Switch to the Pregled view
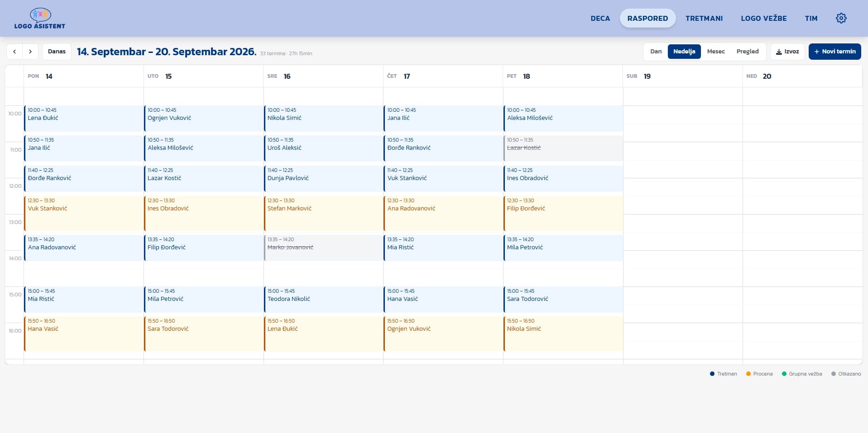This screenshot has width=868, height=433. (x=748, y=52)
